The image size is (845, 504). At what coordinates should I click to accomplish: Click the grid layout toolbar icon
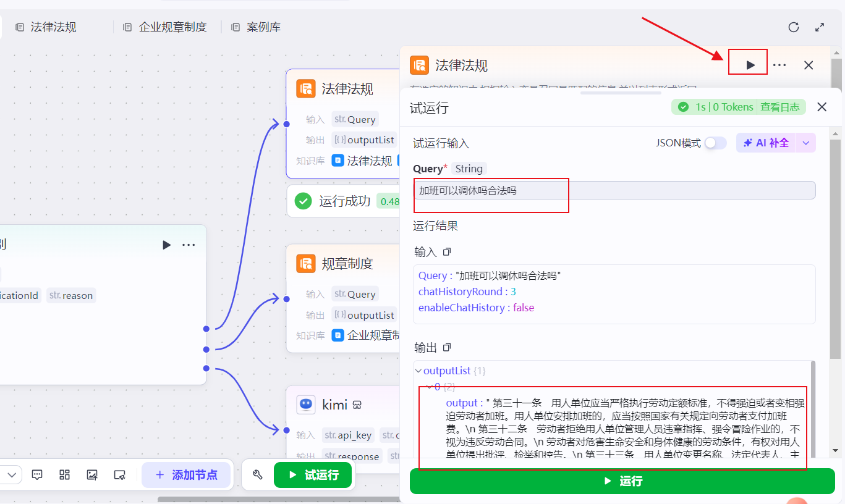pyautogui.click(x=64, y=475)
